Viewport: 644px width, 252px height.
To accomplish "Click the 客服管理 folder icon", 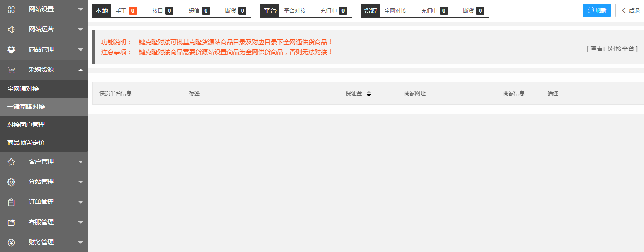I will click(x=11, y=222).
